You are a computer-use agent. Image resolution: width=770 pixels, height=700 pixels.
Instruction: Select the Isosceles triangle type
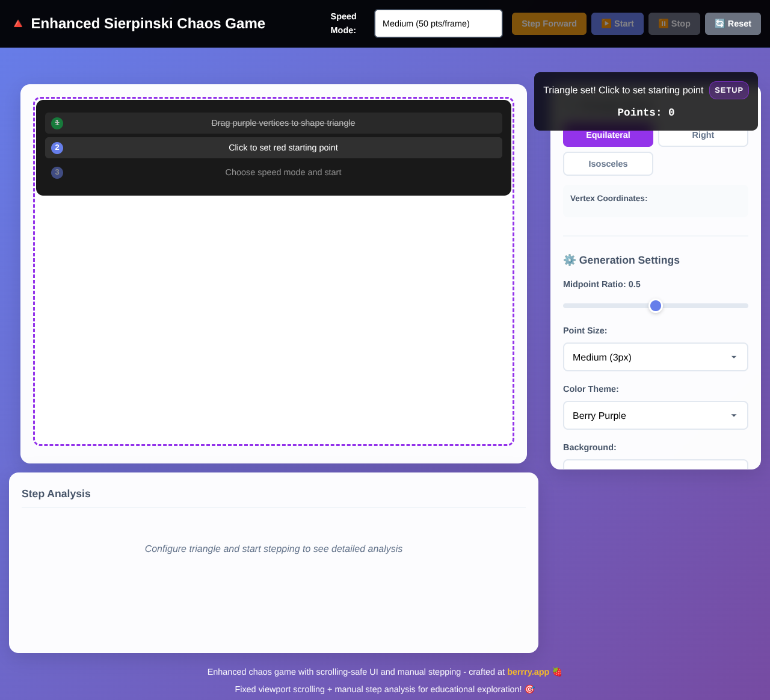coord(608,163)
